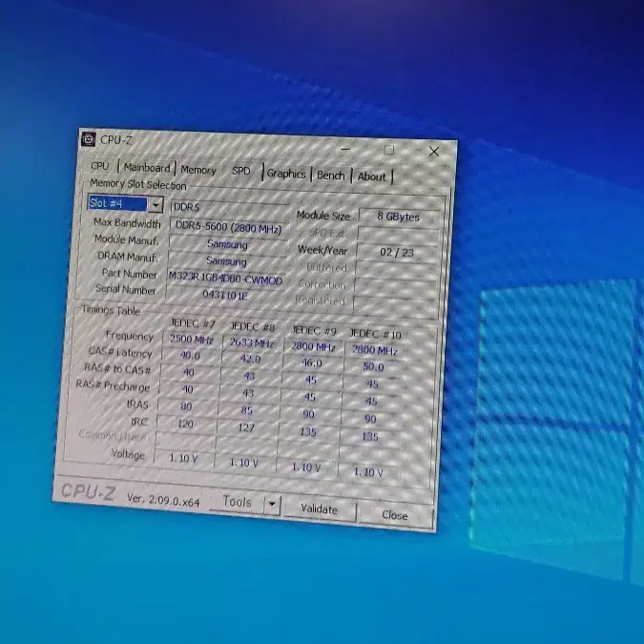Click the serial number 0431101E
Viewport: 644px width, 644px height.
(x=225, y=295)
